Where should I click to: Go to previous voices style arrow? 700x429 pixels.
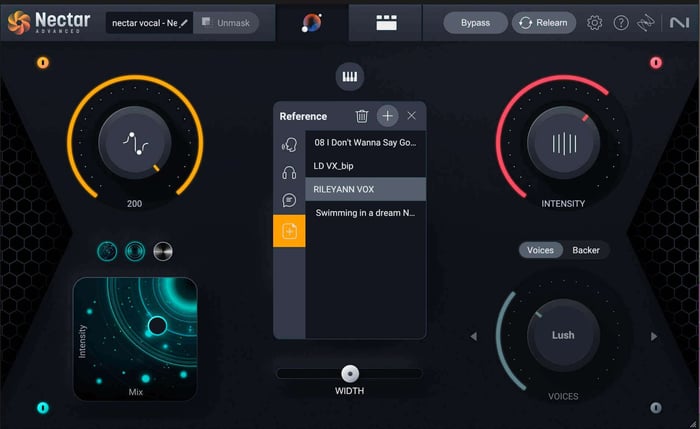point(474,336)
